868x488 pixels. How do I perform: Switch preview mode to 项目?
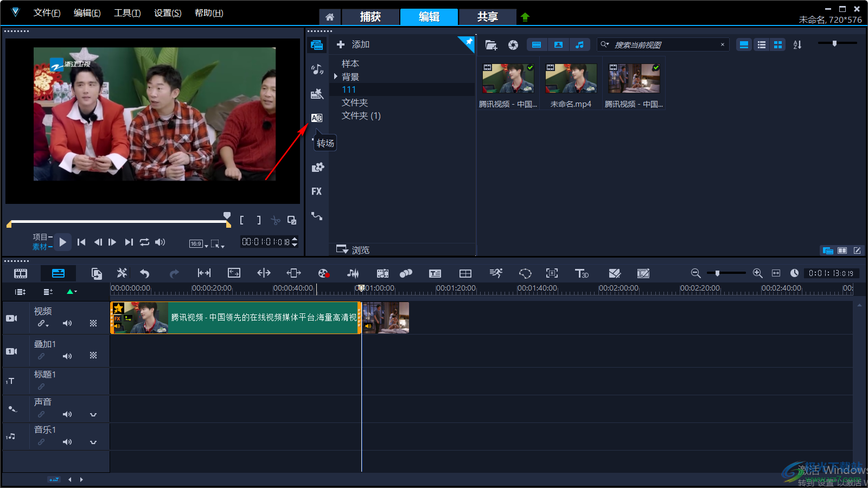coord(40,237)
